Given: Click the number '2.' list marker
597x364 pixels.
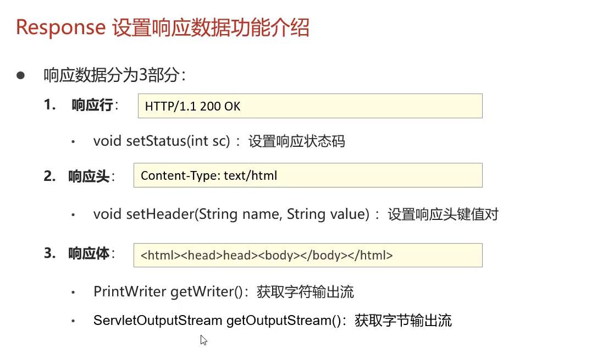Looking at the screenshot, I should 50,176.
